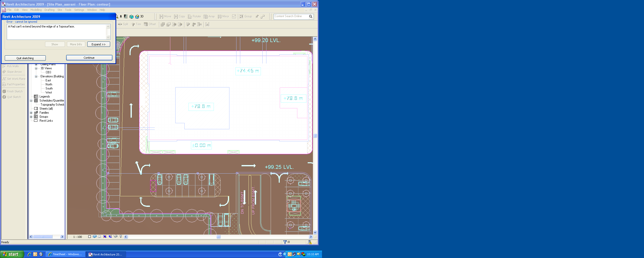Click the system tray clock

[313, 254]
